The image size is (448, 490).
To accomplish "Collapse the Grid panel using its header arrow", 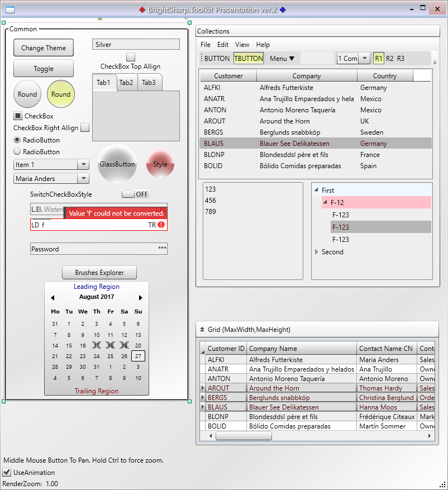I will pyautogui.click(x=202, y=330).
